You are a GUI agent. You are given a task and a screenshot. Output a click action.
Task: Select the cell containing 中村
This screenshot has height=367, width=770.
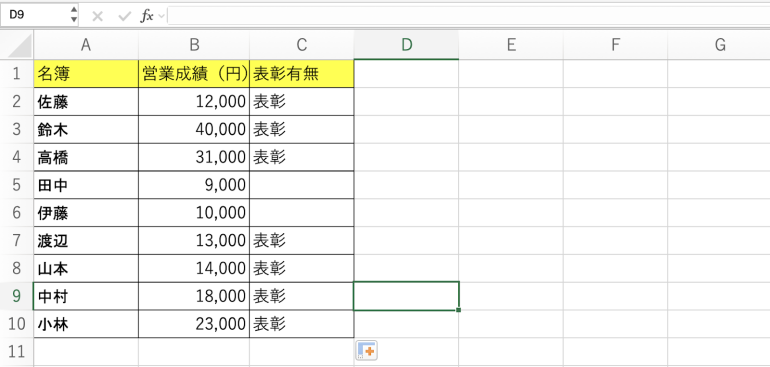coord(86,296)
